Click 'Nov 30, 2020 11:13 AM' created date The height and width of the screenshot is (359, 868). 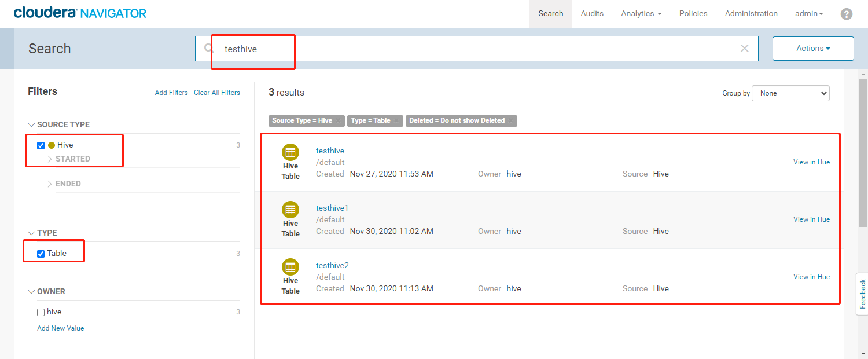(x=392, y=289)
